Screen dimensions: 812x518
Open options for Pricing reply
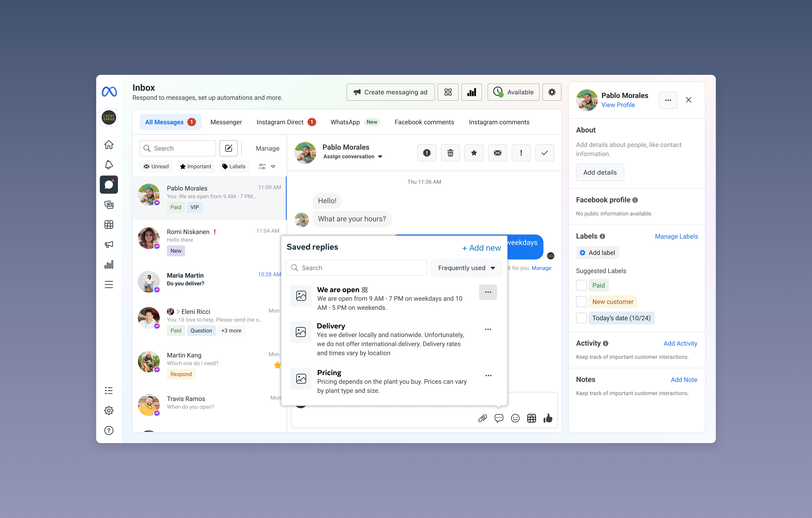(488, 376)
